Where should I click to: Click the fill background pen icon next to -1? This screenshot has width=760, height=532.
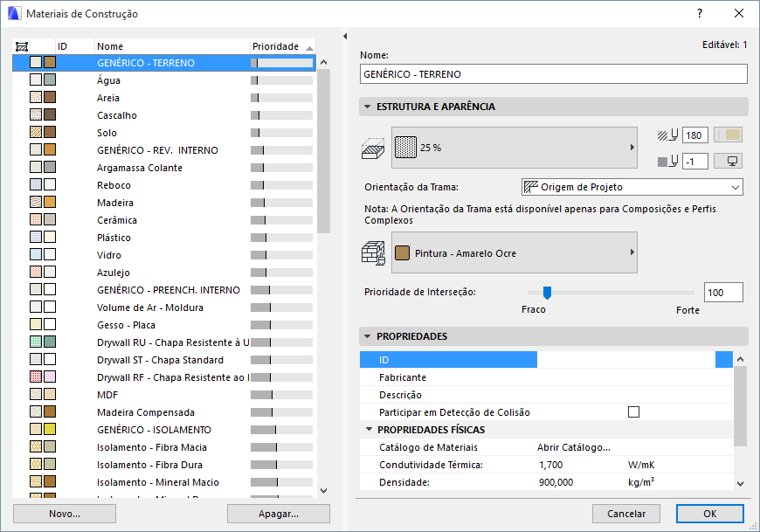667,162
